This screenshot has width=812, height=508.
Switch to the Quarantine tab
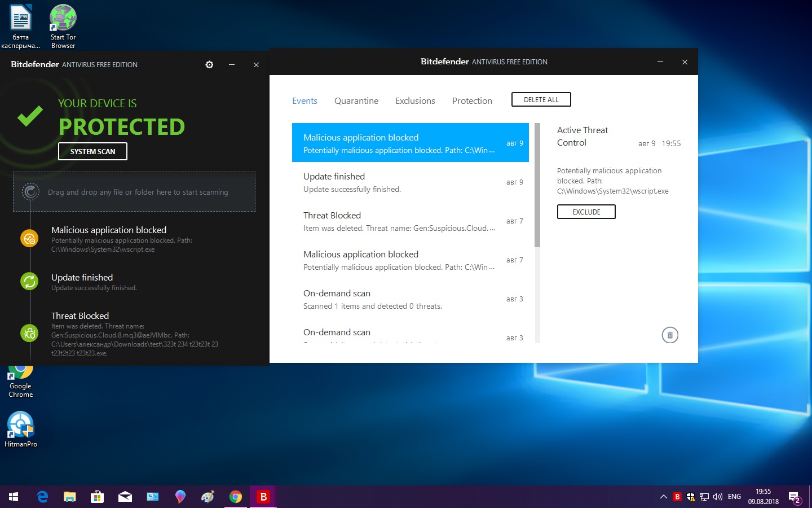point(356,101)
